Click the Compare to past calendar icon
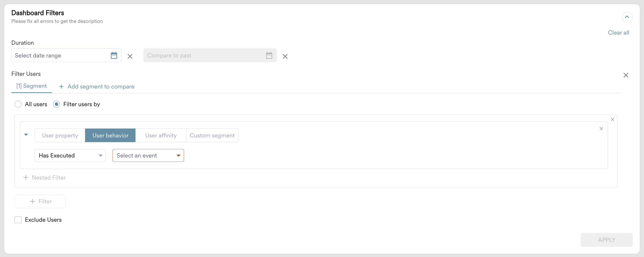This screenshot has height=257, width=644. pos(269,56)
